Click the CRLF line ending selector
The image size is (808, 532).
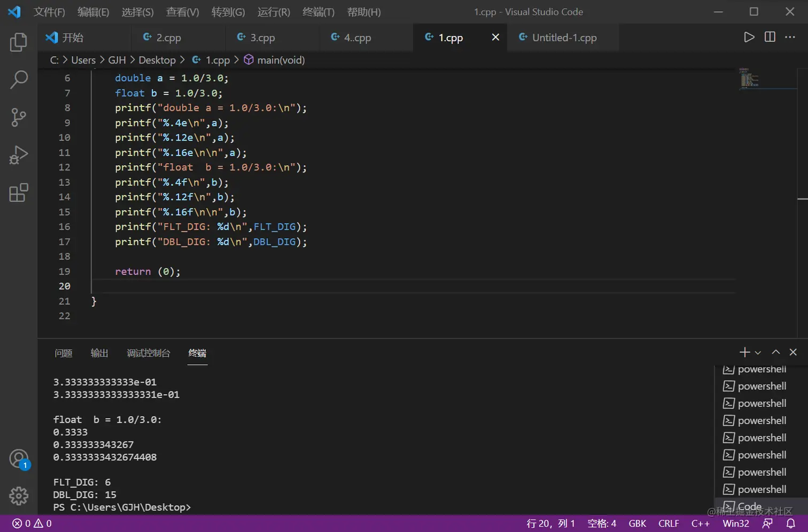pyautogui.click(x=669, y=523)
